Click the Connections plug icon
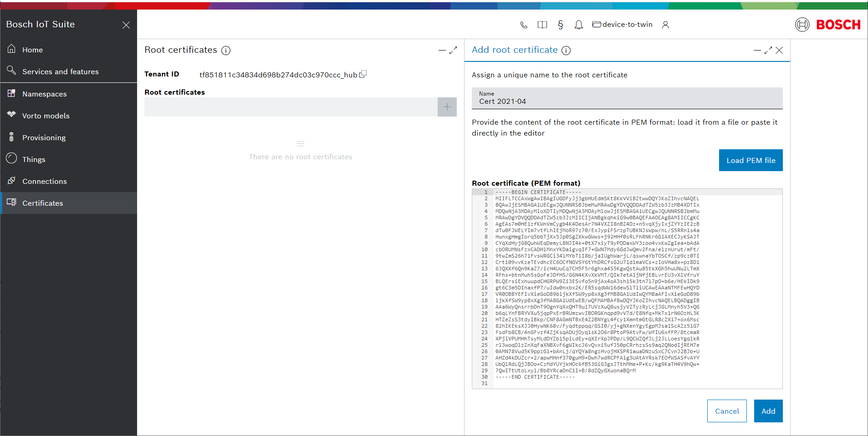Image resolution: width=868 pixels, height=436 pixels. pos(11,180)
